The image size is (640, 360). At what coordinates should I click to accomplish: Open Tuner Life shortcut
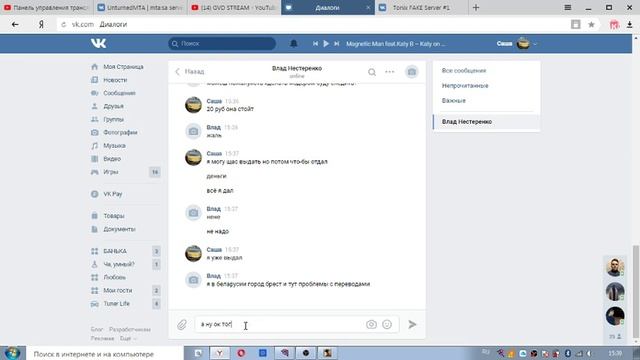coord(116,304)
